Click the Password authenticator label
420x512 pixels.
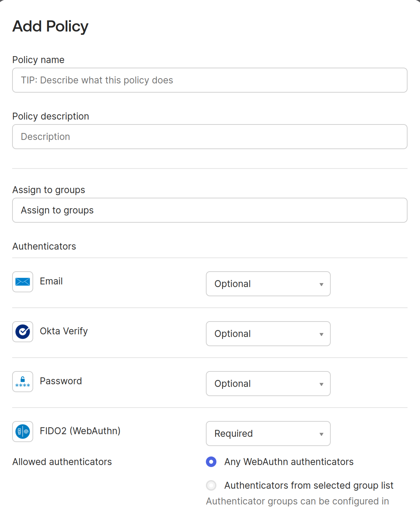coord(61,381)
